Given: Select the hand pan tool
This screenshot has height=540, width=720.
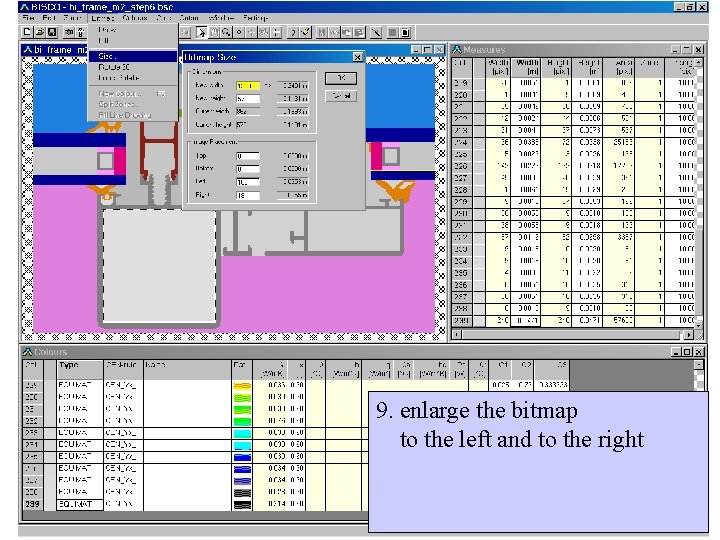Looking at the screenshot, I should (x=214, y=32).
